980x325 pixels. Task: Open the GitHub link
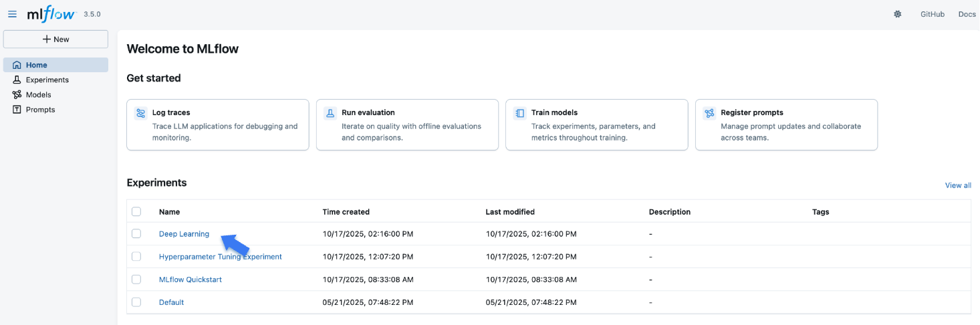tap(932, 14)
